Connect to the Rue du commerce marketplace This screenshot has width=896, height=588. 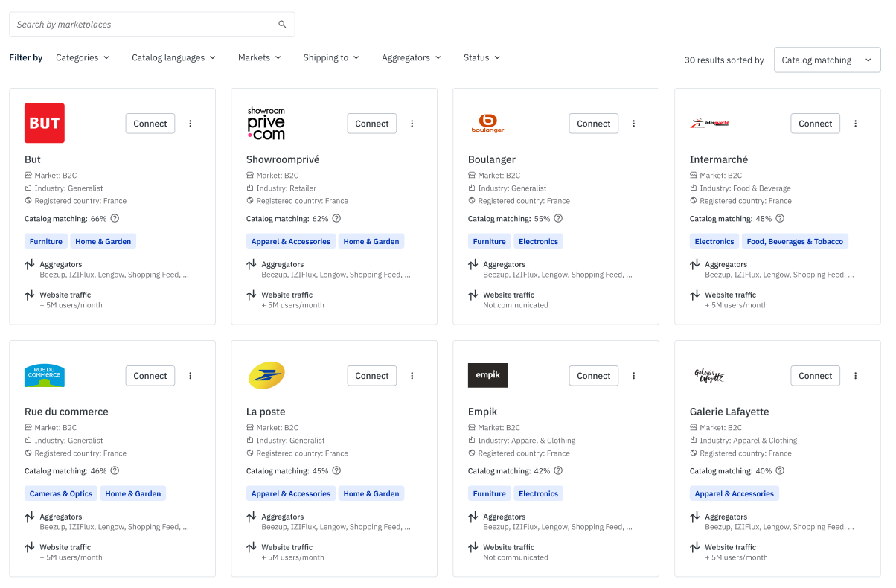coord(150,376)
